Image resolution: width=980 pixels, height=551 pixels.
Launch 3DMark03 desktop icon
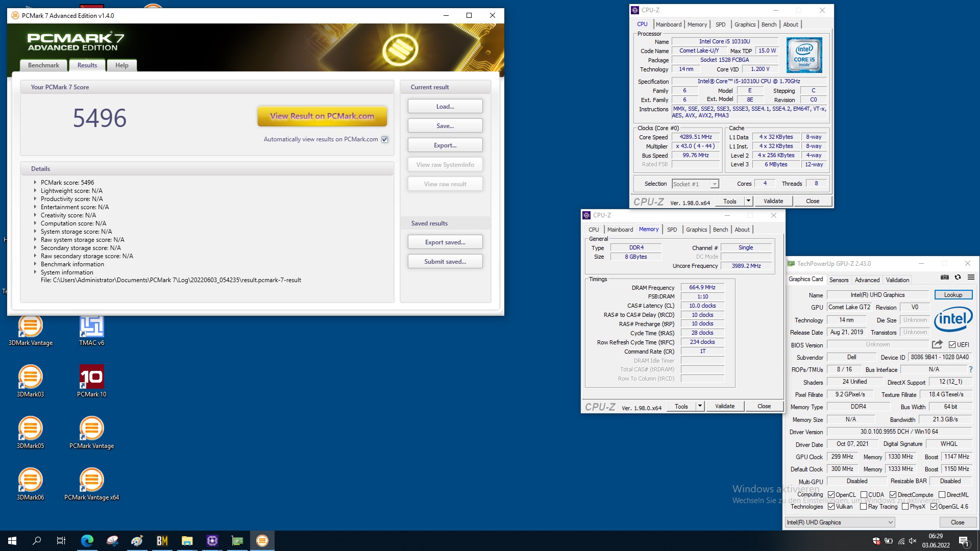click(x=31, y=382)
